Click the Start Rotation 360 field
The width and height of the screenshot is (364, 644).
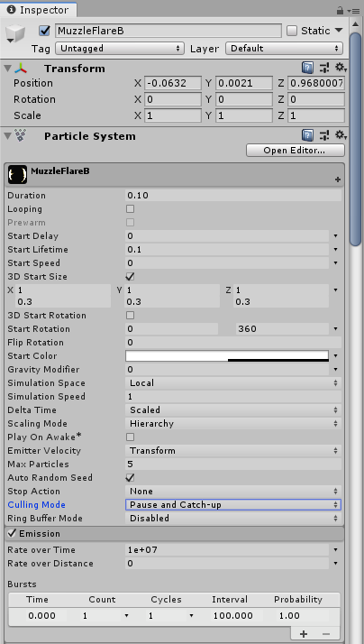282,329
